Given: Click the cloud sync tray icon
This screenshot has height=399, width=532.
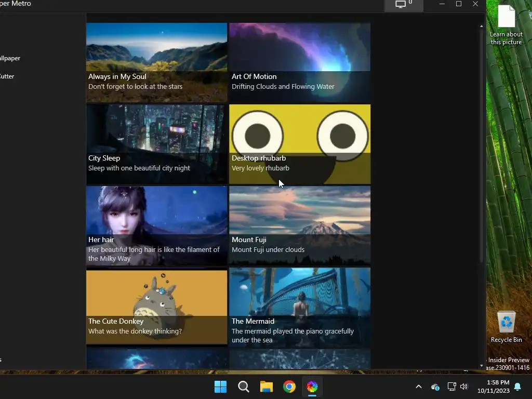Looking at the screenshot, I should (x=435, y=387).
